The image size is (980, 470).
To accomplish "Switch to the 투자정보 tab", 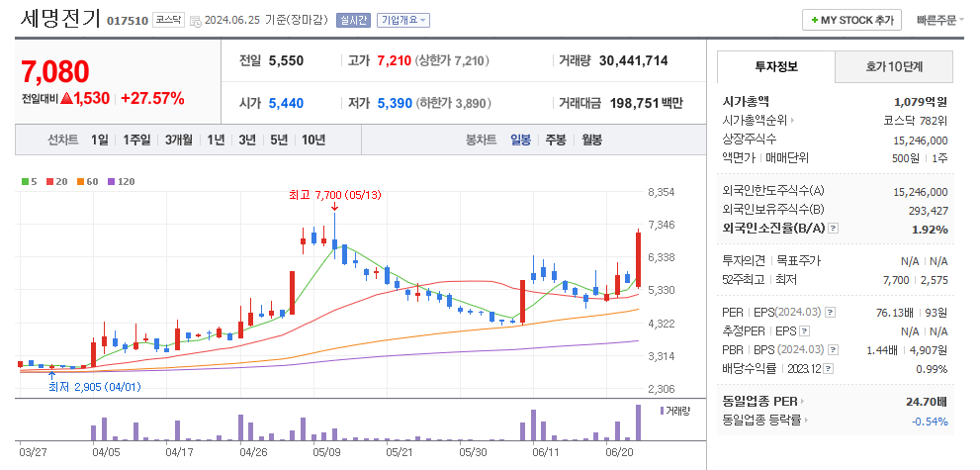I will (x=776, y=67).
